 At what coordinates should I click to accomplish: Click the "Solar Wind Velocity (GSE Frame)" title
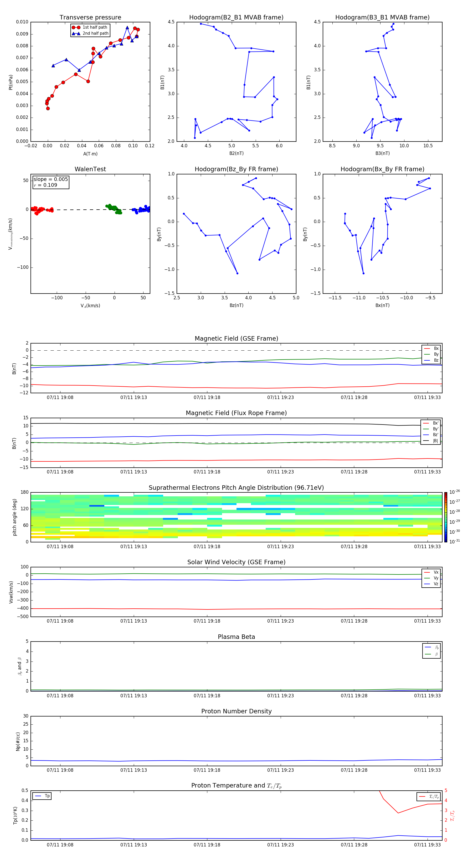coord(236,562)
